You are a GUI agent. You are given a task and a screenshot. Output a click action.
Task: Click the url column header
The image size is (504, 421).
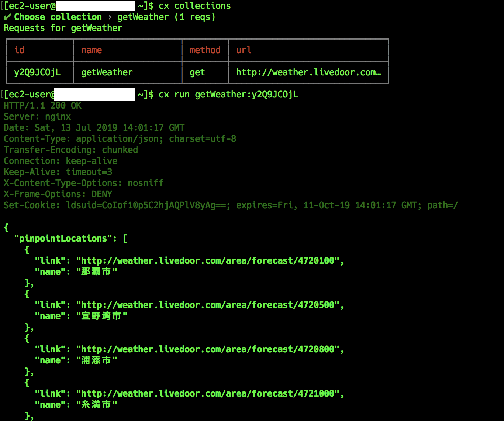(244, 50)
